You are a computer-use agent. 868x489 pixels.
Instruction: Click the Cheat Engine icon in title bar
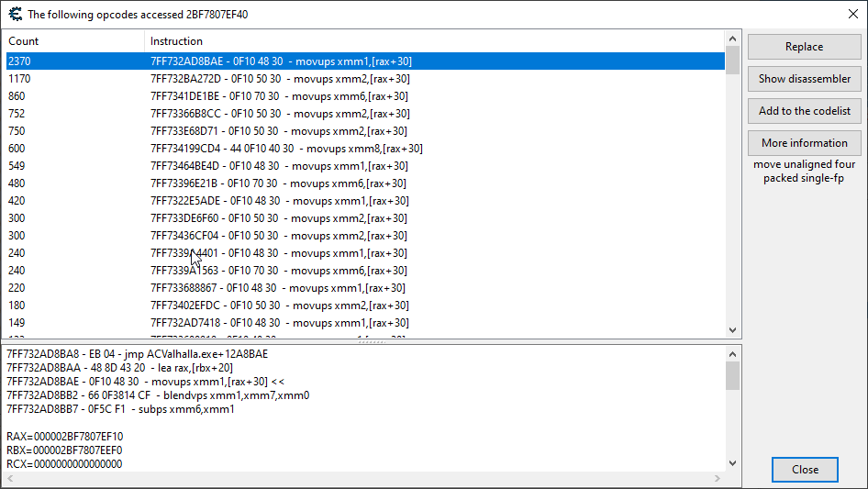(13, 14)
